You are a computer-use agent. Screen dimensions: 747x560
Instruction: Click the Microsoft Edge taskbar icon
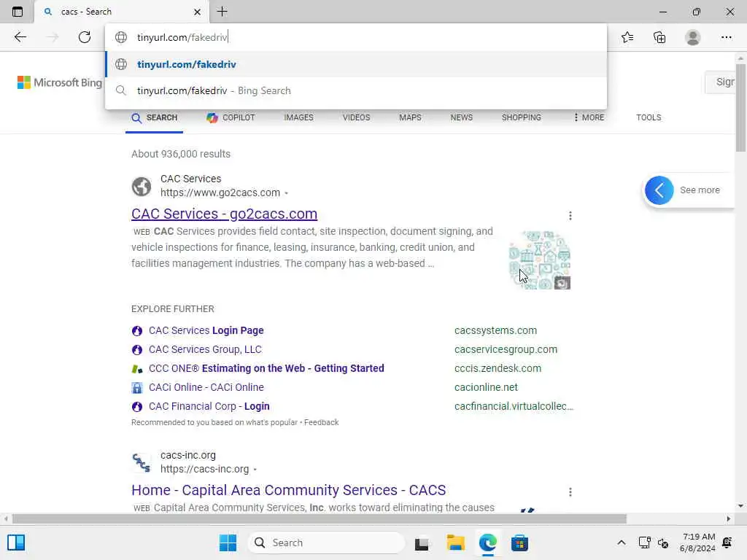tap(487, 542)
